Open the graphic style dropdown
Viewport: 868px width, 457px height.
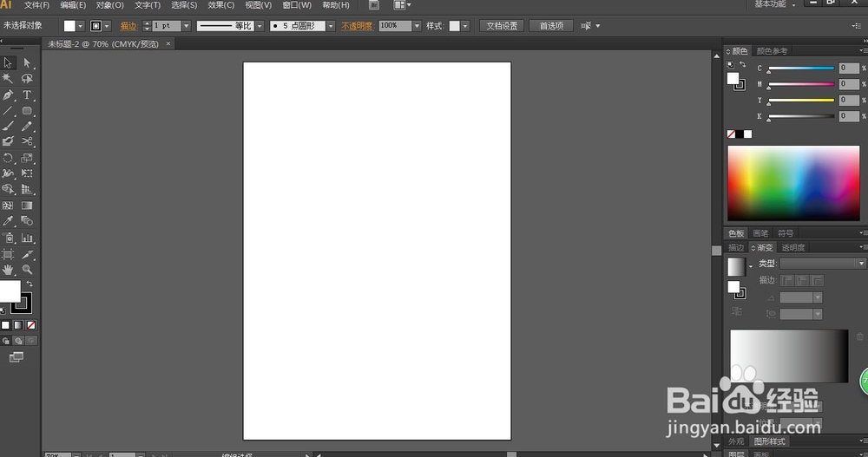click(465, 26)
